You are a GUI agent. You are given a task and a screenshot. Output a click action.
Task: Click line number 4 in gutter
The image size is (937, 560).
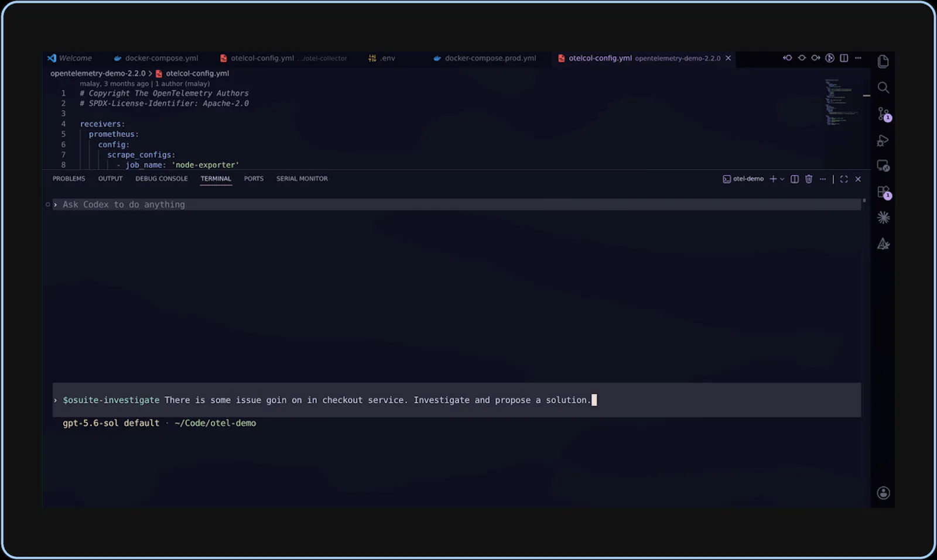coord(63,124)
